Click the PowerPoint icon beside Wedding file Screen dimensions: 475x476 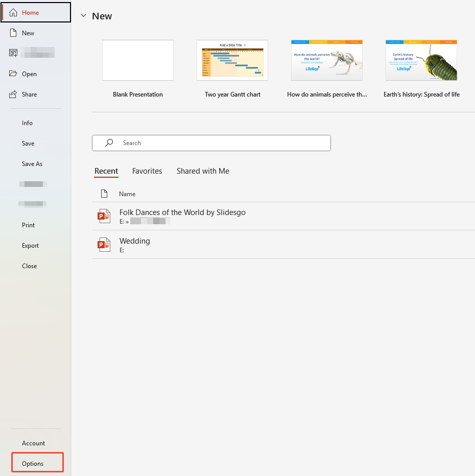click(x=104, y=245)
